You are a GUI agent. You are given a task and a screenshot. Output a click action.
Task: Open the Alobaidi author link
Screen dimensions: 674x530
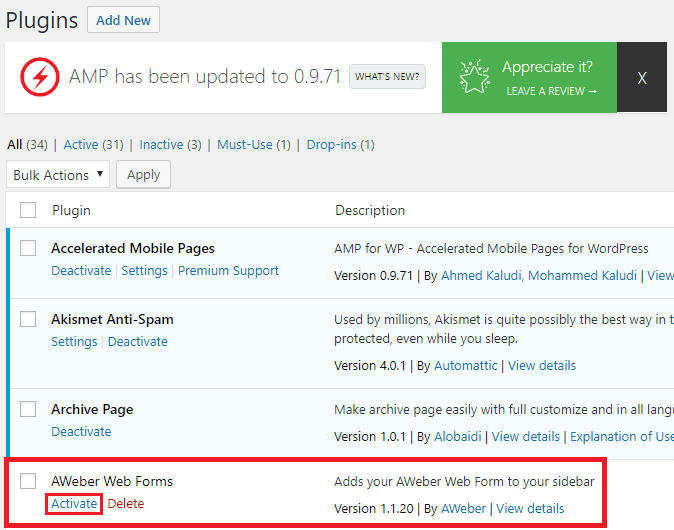click(458, 436)
